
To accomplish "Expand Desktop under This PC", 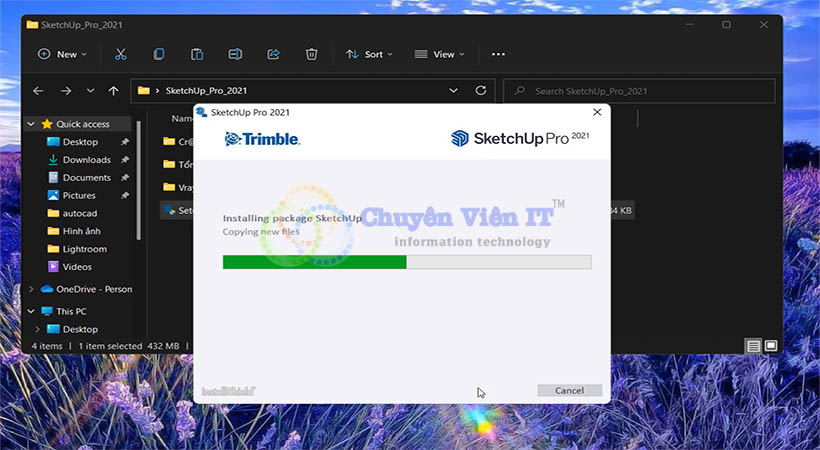I will coord(37,329).
